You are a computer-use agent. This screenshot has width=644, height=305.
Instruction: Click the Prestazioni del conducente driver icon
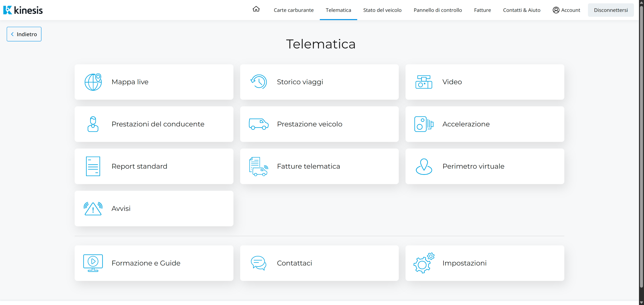click(93, 124)
